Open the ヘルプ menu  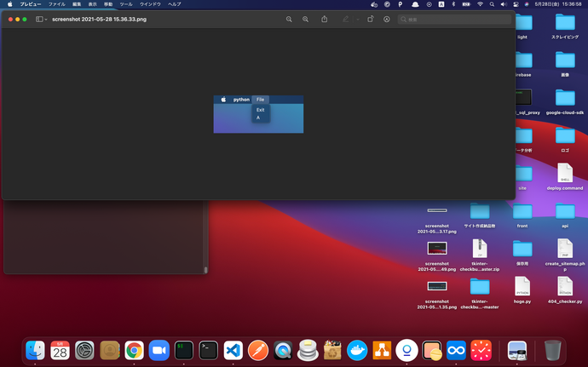[175, 4]
